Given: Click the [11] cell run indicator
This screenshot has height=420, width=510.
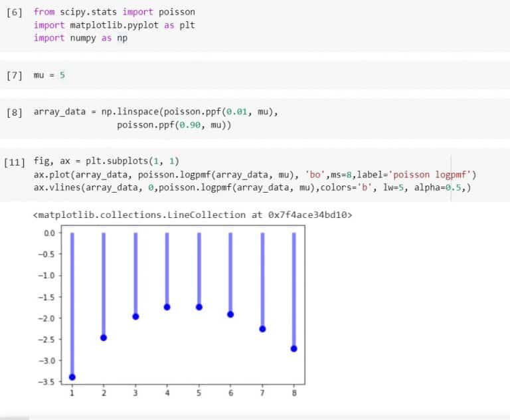Looking at the screenshot, I should tap(15, 162).
